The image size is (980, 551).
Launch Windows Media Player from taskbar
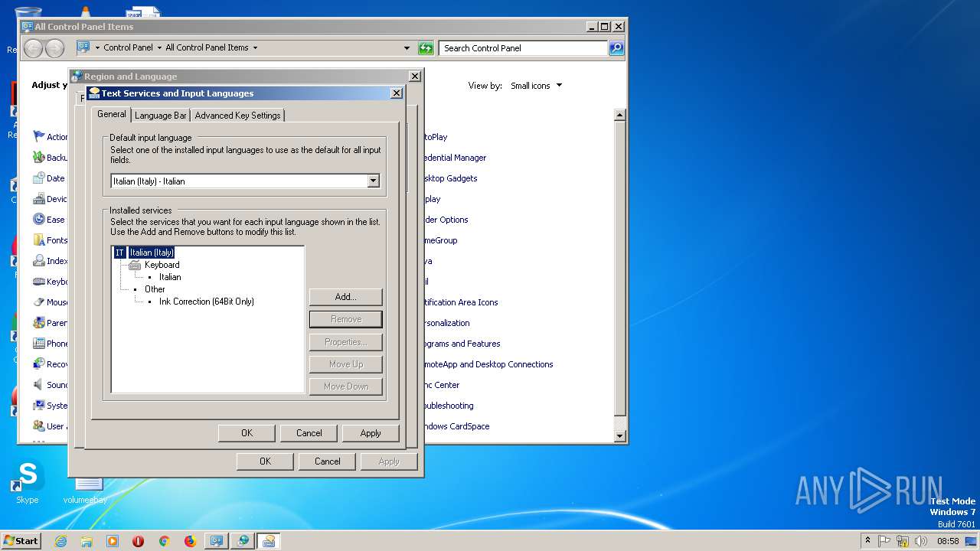pos(113,541)
